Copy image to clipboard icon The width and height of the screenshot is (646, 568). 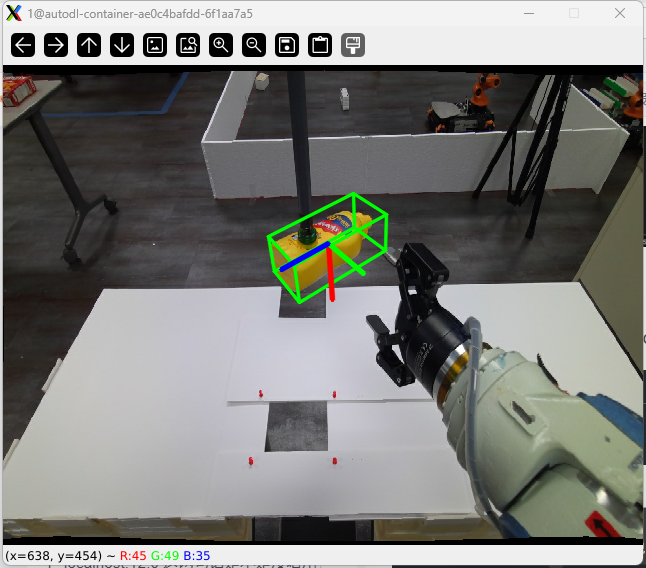tap(320, 45)
